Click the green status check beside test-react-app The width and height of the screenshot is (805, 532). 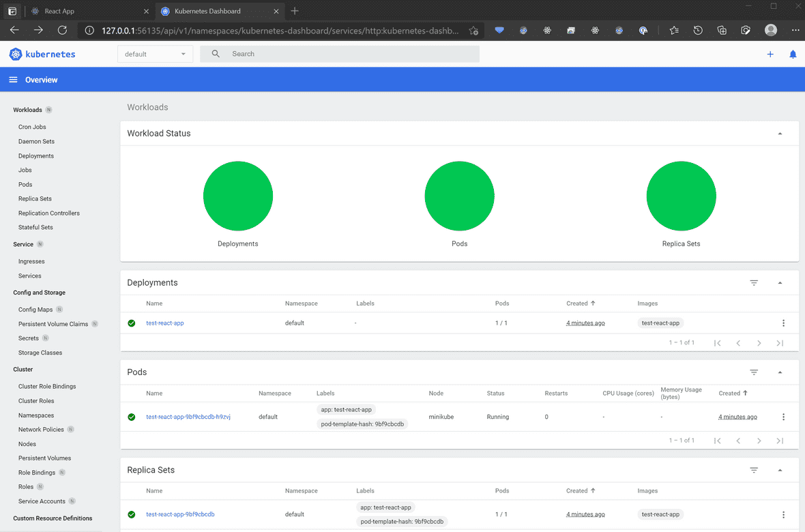[131, 323]
